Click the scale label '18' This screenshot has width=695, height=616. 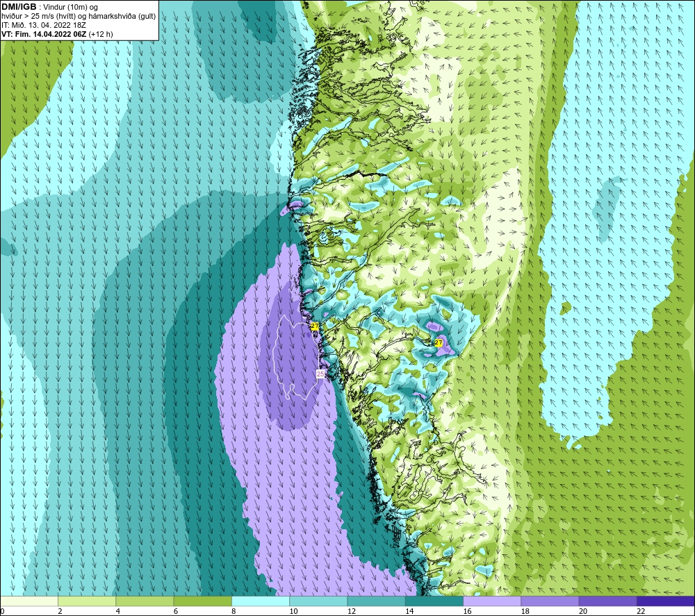[x=525, y=611]
